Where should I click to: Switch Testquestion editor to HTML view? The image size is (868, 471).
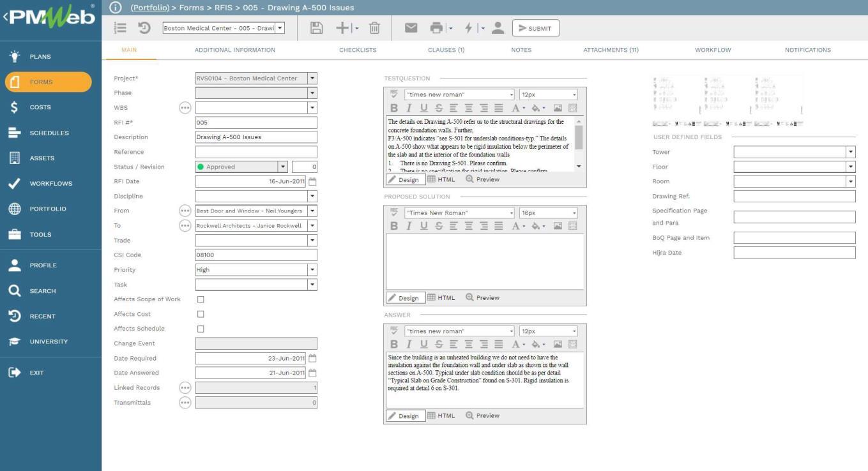click(441, 179)
